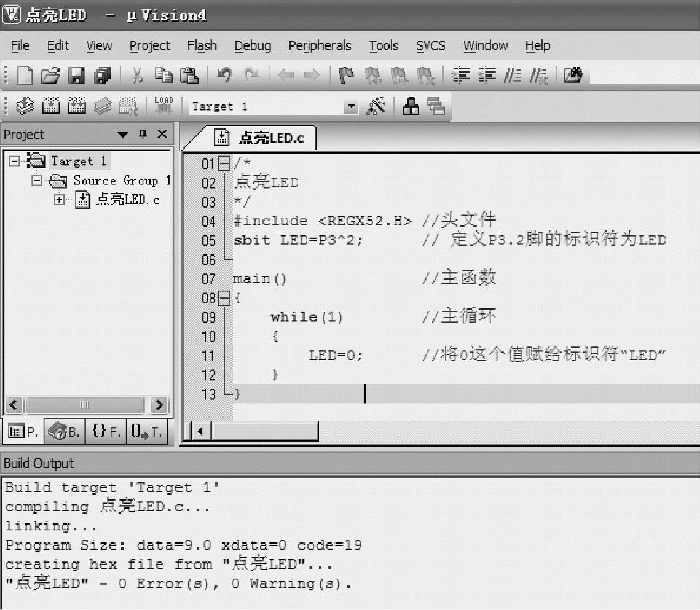Click the editor horizontal scrollbar left arrow
The image size is (700, 610).
200,431
